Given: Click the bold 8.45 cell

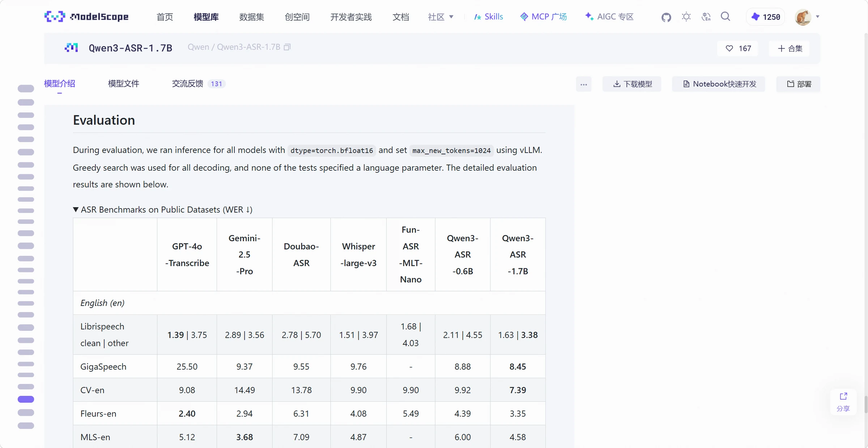Looking at the screenshot, I should pos(518,367).
